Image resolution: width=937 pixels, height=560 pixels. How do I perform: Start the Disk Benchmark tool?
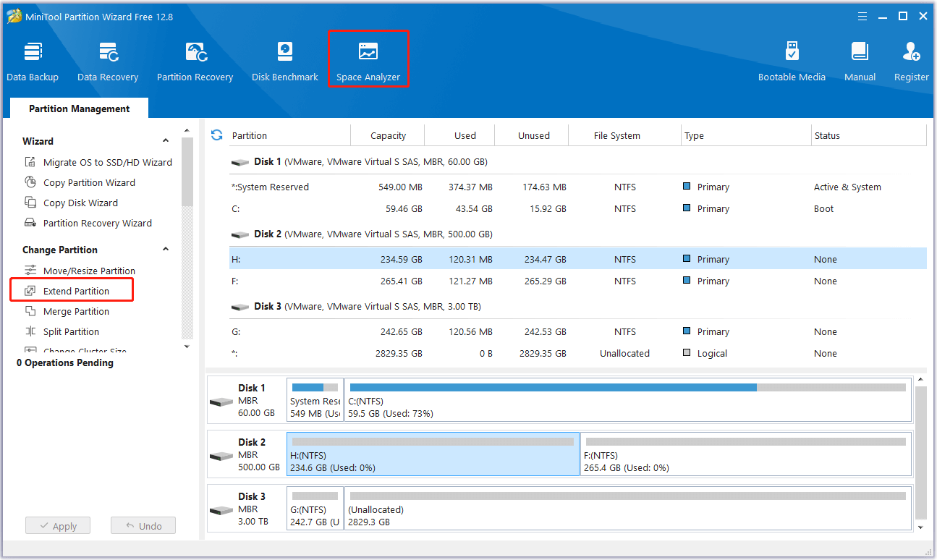[285, 61]
